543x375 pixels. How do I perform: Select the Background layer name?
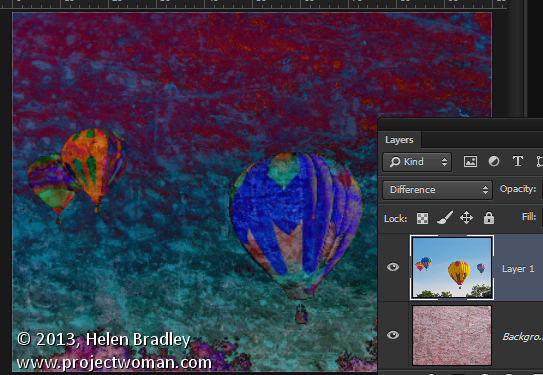[x=522, y=337]
